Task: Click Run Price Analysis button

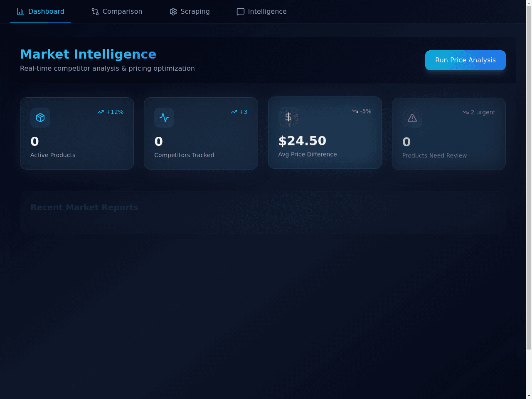Action: tap(465, 60)
